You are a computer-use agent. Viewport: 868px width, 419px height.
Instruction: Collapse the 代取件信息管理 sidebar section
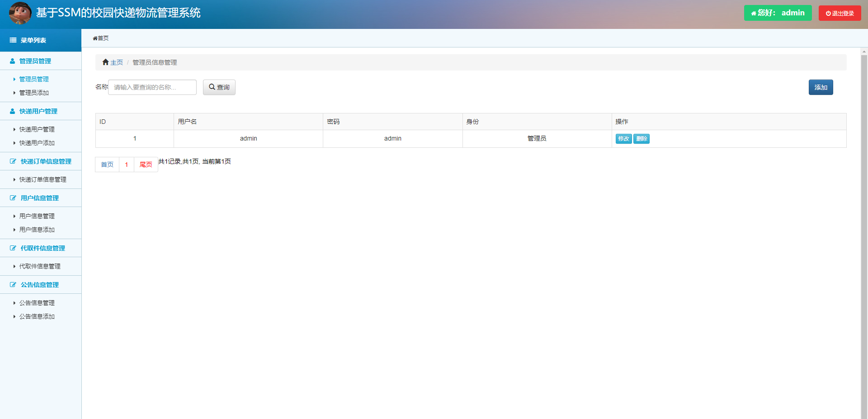point(42,248)
